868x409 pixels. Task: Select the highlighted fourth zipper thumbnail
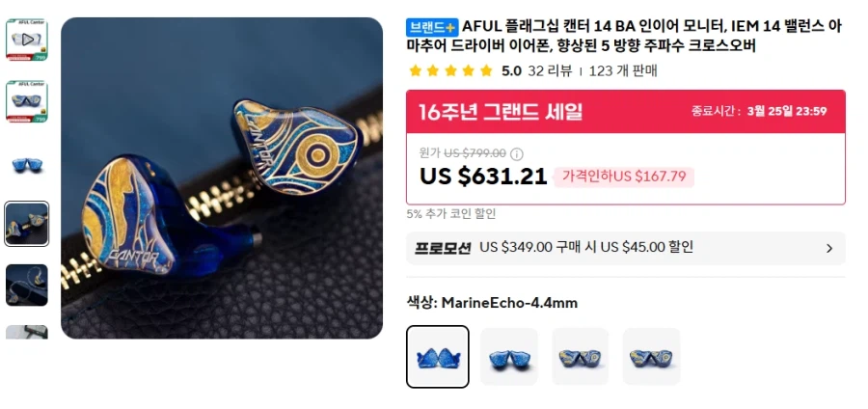point(27,224)
